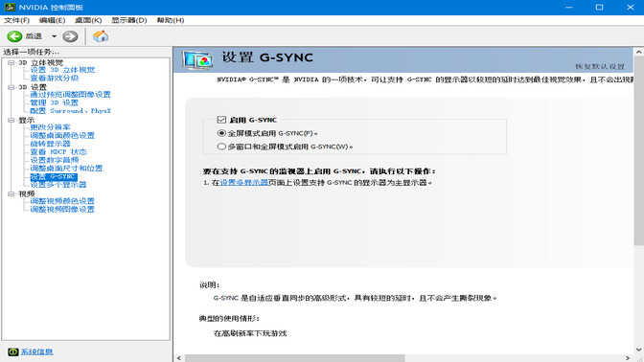Click the 设置多个显示器 link in instructions
The height and width of the screenshot is (362, 644).
pos(244,183)
